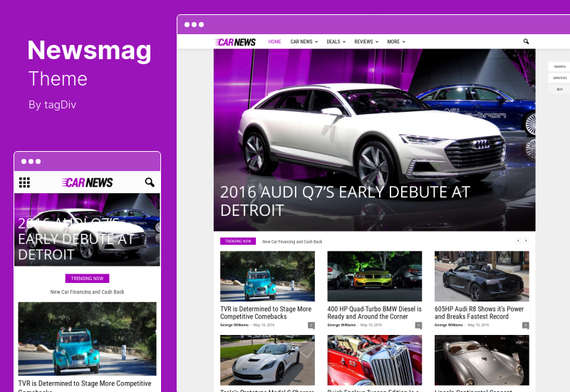The image size is (570, 392).
Task: Open 'New Car Financing and Cash Back' desktop link
Action: 292,242
